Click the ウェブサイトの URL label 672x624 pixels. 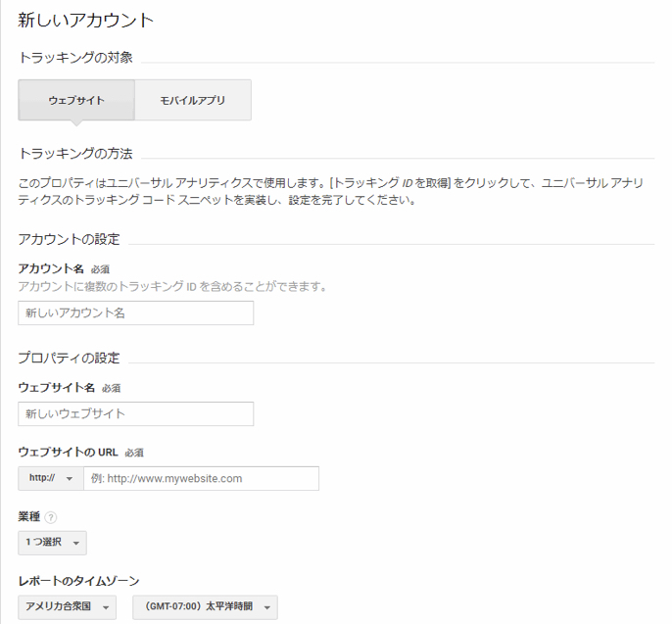[x=69, y=452]
